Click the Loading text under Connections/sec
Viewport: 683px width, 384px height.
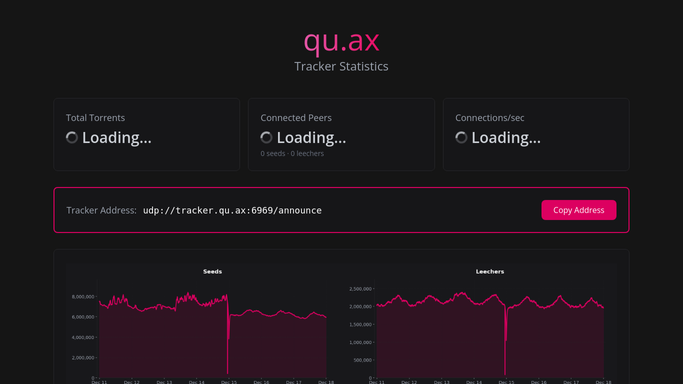[506, 138]
